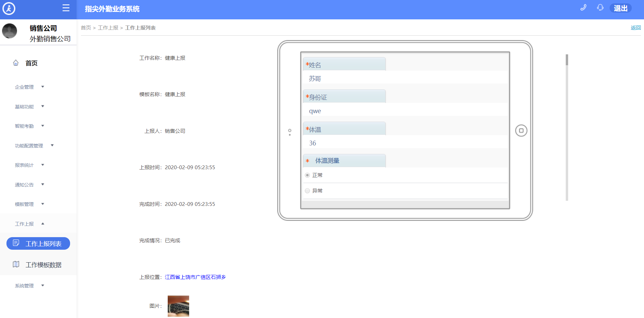
Task: Select the 正常 radio button
Action: click(x=307, y=175)
